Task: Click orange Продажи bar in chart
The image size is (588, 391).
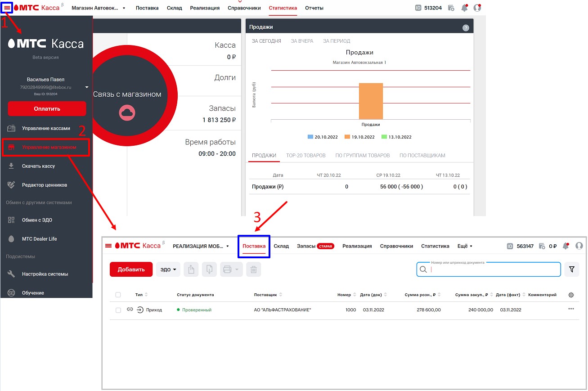Action: pyautogui.click(x=371, y=101)
